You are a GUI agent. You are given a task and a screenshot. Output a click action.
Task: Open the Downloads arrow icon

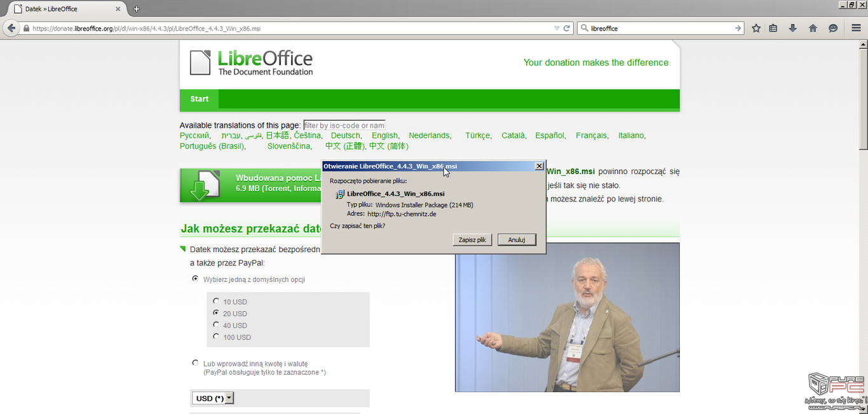pyautogui.click(x=793, y=29)
